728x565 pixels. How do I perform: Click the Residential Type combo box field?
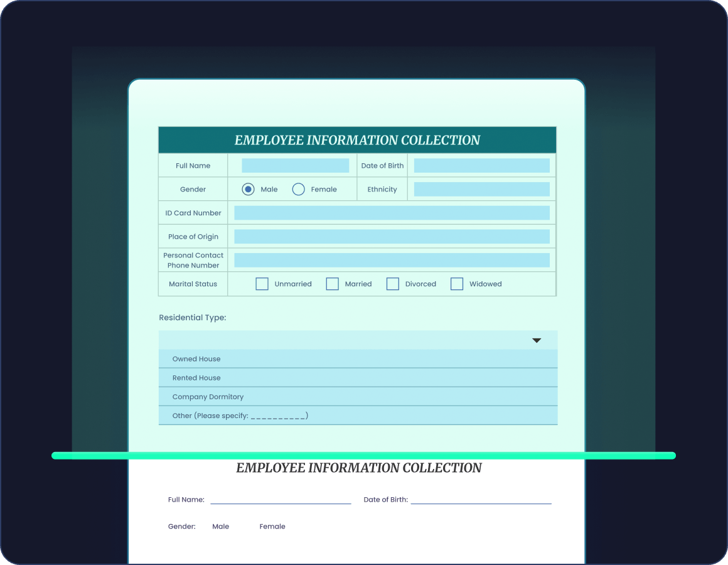(x=358, y=340)
